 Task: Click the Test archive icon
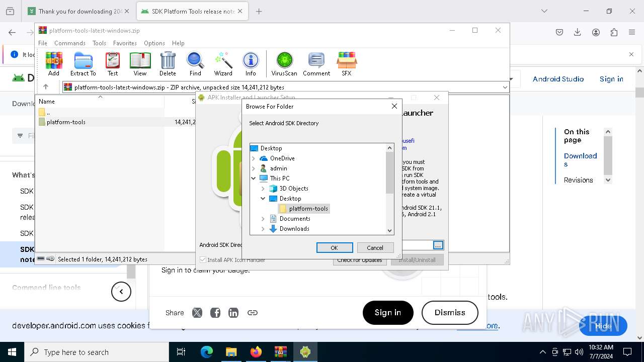point(113,64)
